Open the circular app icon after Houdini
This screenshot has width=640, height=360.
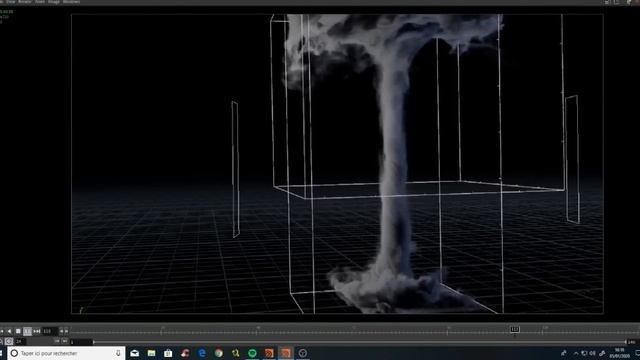[x=303, y=353]
